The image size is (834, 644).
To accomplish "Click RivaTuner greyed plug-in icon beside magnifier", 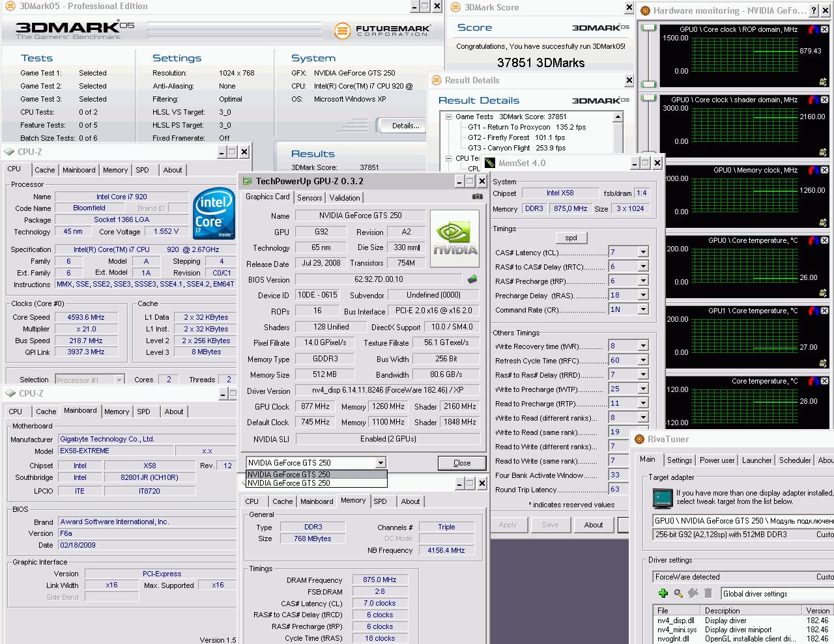I will pos(693,593).
